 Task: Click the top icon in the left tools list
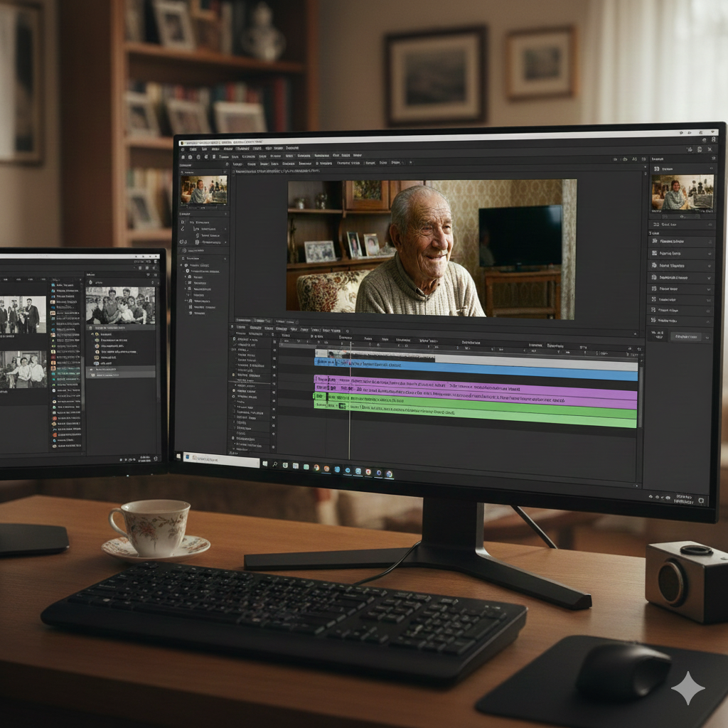(x=183, y=222)
